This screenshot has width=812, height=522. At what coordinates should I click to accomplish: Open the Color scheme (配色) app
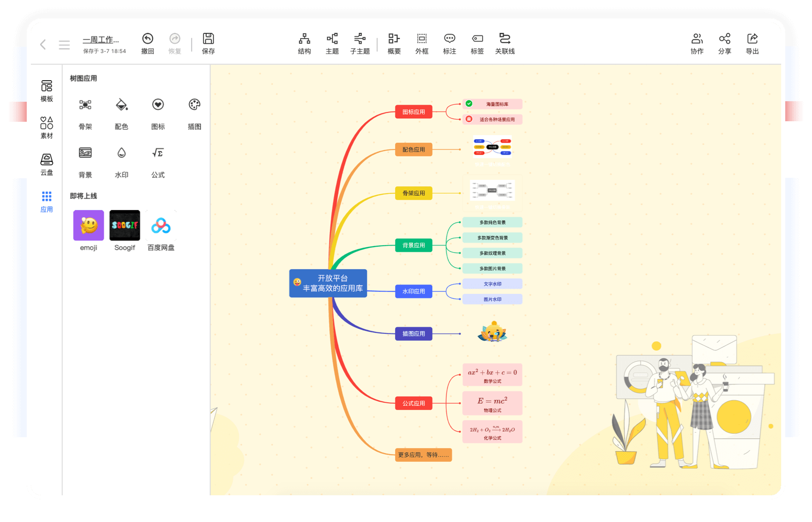pos(121,105)
